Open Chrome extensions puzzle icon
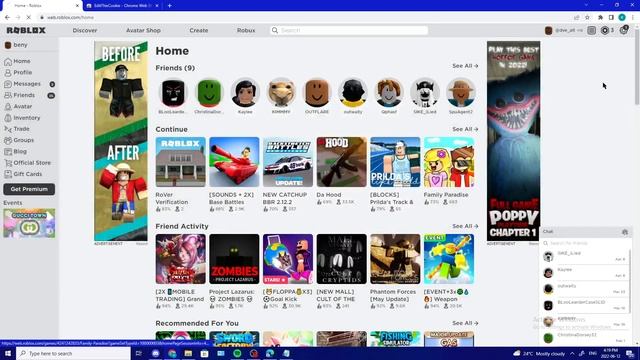The height and width of the screenshot is (360, 640). click(x=600, y=18)
